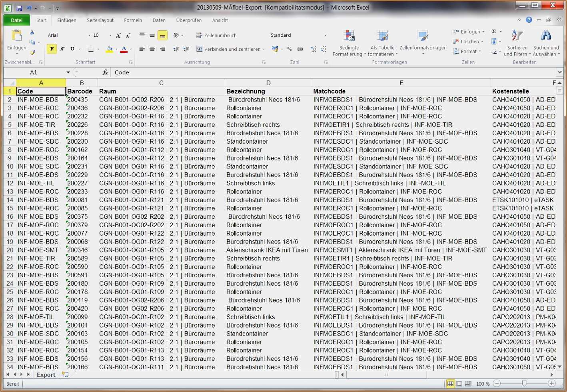The width and height of the screenshot is (567, 392).
Task: Toggle italic formatting
Action: click(62, 49)
